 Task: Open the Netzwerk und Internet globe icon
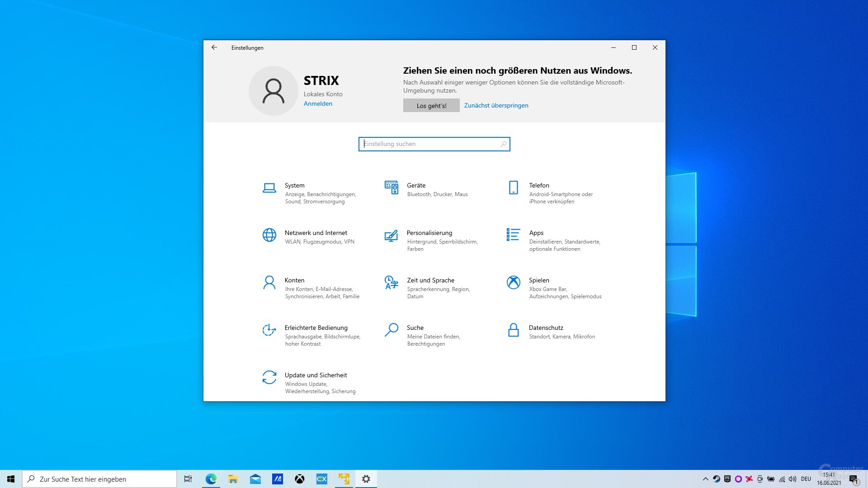coord(269,235)
